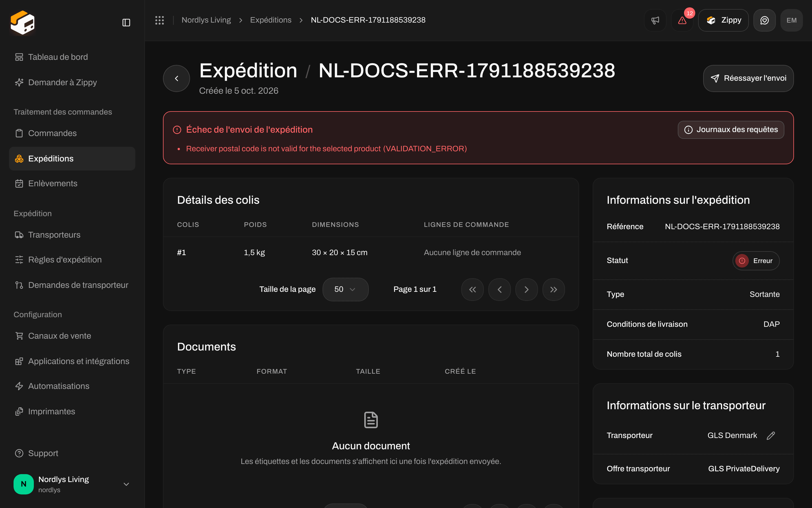Click Nordlys Living breadcrumb
This screenshot has width=812, height=508.
[x=206, y=20]
